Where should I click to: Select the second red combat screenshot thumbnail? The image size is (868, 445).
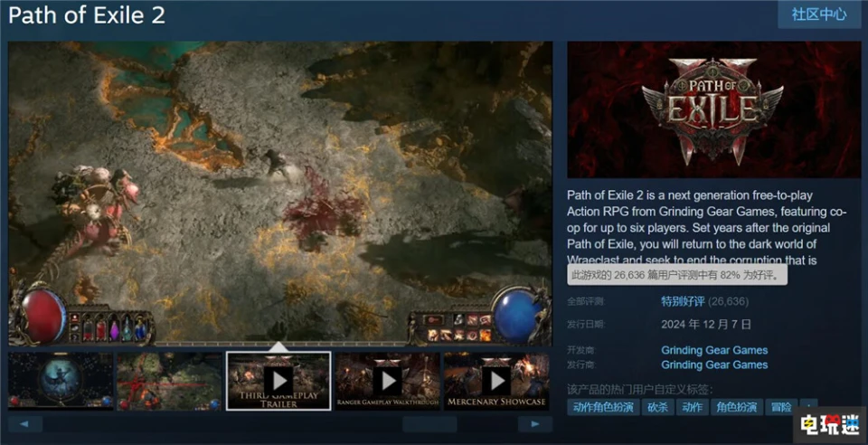[x=170, y=380]
